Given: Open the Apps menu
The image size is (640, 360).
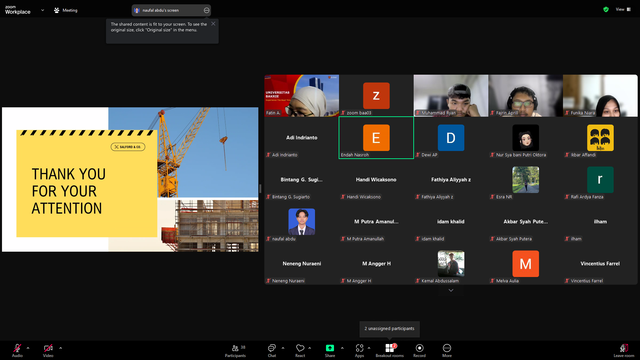Looking at the screenshot, I should [x=359, y=350].
